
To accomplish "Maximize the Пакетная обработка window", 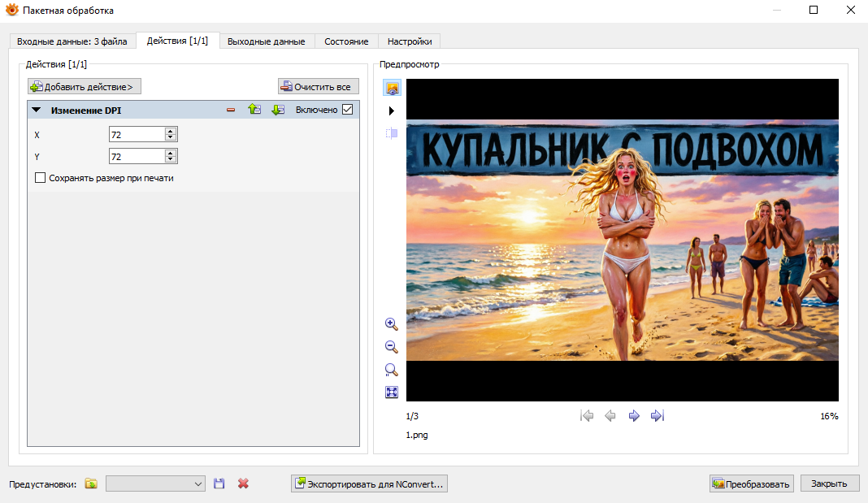I will coord(814,10).
